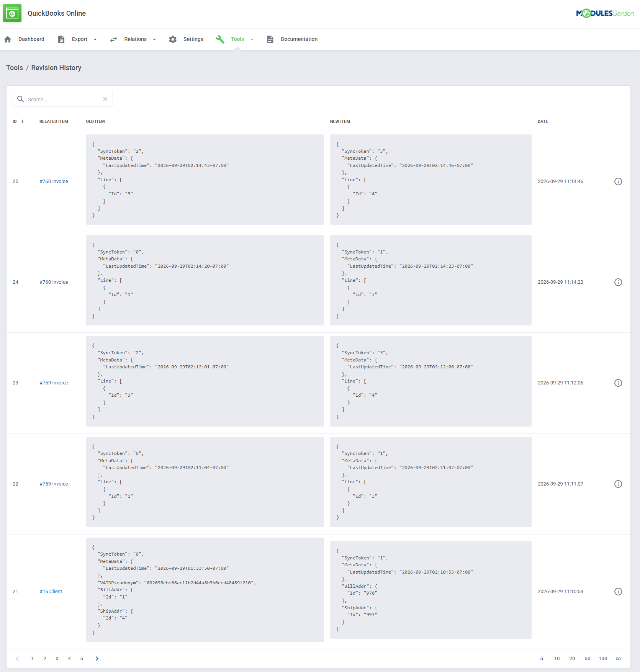
Task: Go to page 3 of results
Action: (57, 659)
